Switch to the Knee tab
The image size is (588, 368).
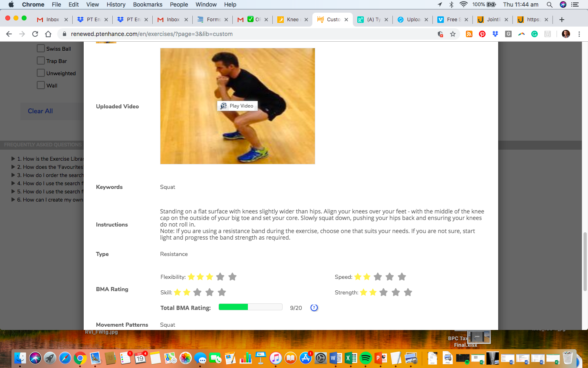tap(292, 19)
